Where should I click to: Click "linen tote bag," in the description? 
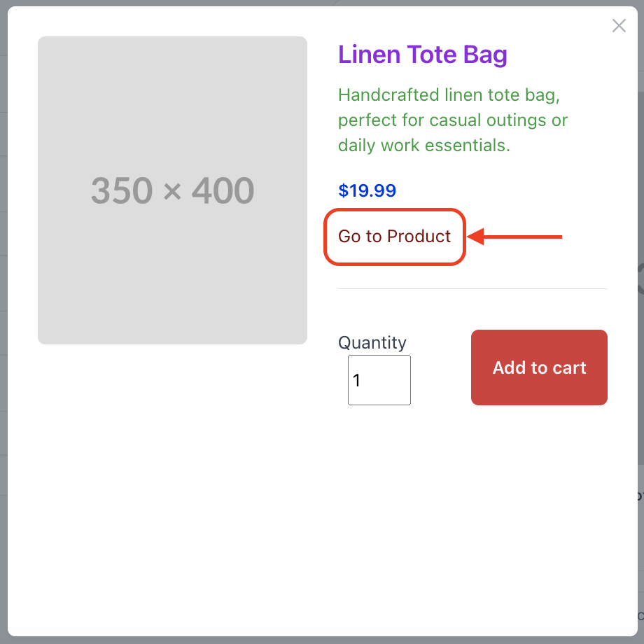coord(502,94)
